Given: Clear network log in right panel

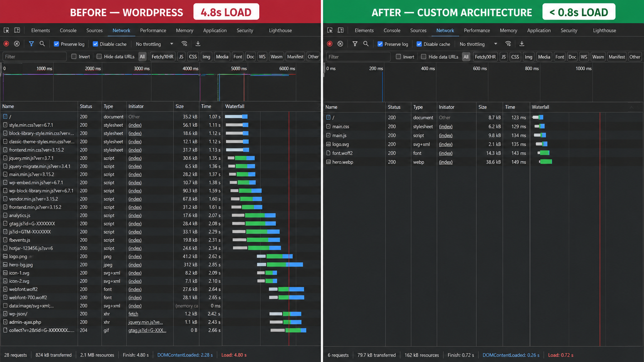Looking at the screenshot, I should click(x=340, y=44).
